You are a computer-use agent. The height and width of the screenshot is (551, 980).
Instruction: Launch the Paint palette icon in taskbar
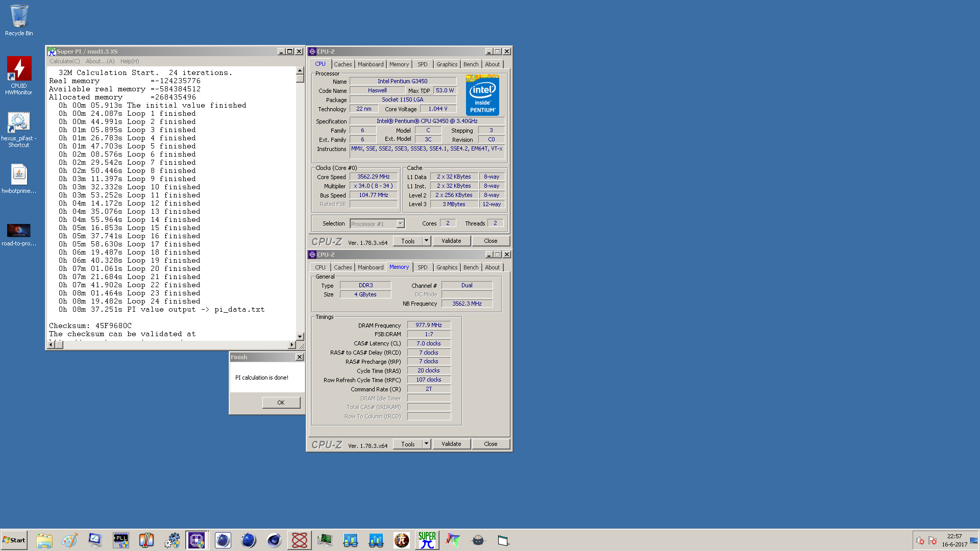tap(70, 540)
